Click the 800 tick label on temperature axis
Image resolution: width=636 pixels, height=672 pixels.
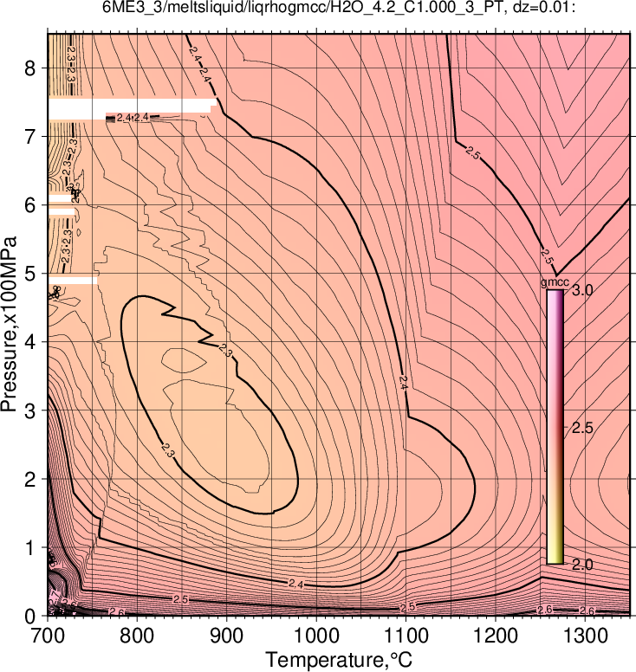pyautogui.click(x=137, y=636)
